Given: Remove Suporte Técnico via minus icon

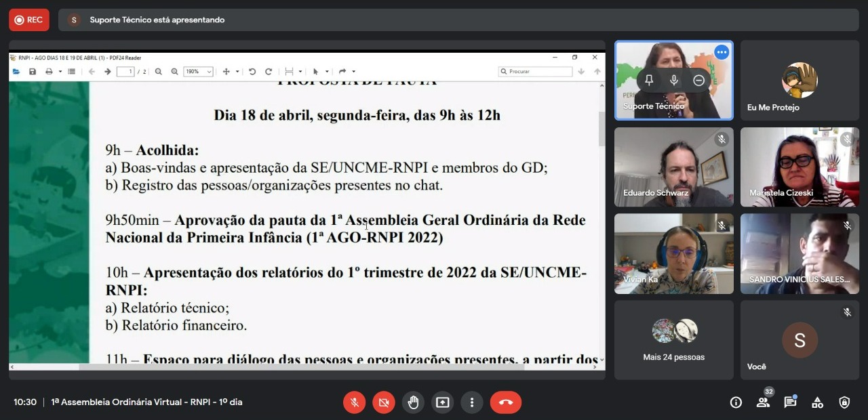Looking at the screenshot, I should click(x=698, y=80).
